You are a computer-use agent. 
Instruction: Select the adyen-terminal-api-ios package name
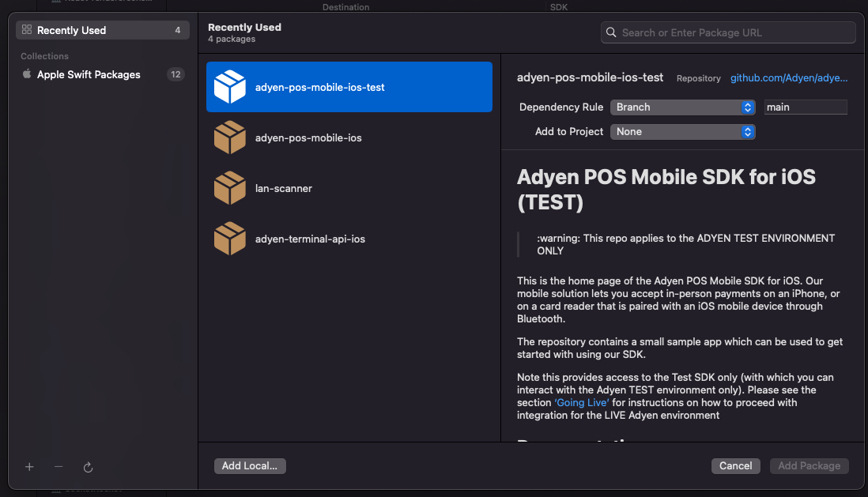click(x=310, y=239)
